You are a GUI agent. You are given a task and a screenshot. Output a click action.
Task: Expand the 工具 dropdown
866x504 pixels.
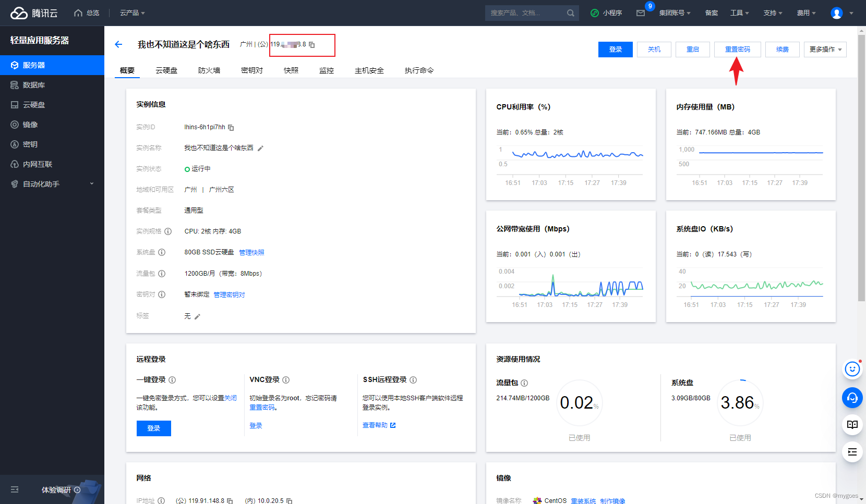[x=740, y=13]
